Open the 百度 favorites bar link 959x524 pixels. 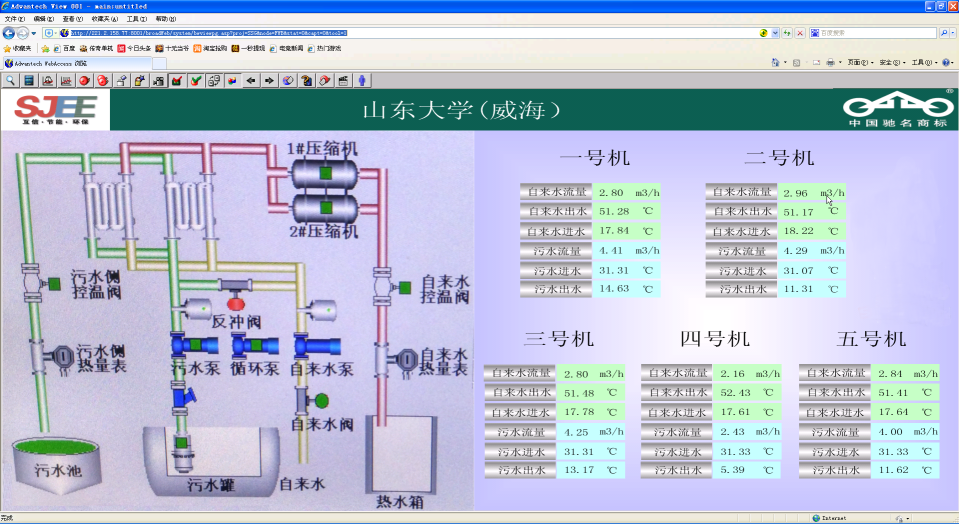pos(64,48)
